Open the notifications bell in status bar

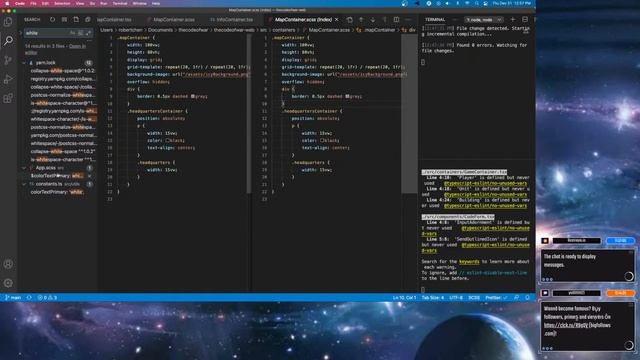click(x=527, y=298)
